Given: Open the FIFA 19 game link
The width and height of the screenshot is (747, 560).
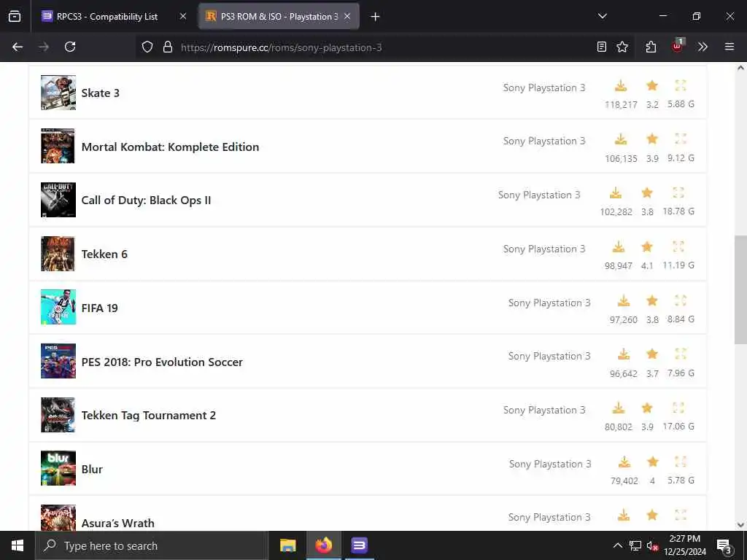Looking at the screenshot, I should pyautogui.click(x=99, y=308).
